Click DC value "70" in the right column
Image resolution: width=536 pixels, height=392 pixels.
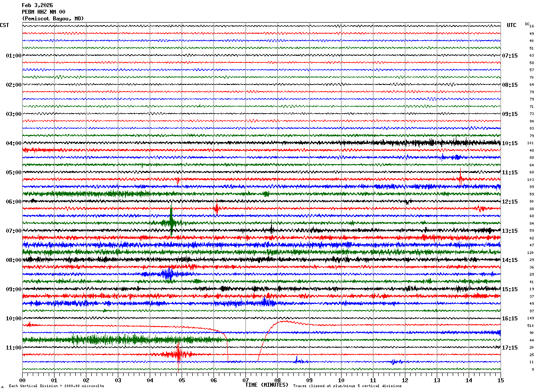532,77
